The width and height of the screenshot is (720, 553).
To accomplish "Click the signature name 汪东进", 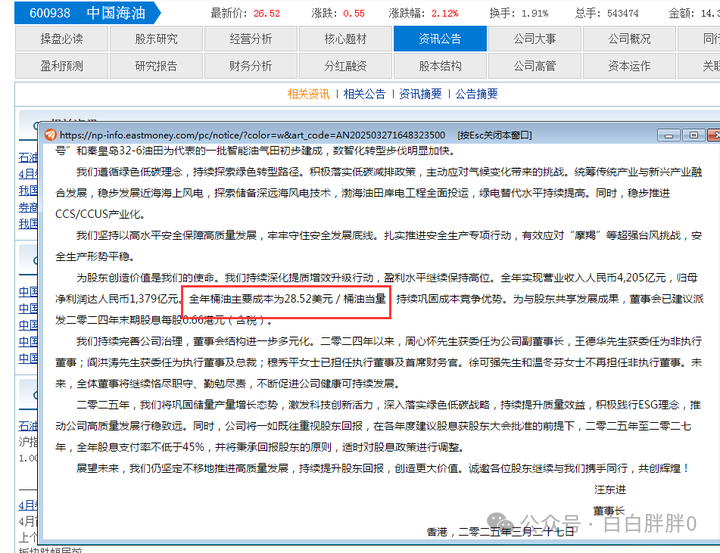I will (x=610, y=490).
